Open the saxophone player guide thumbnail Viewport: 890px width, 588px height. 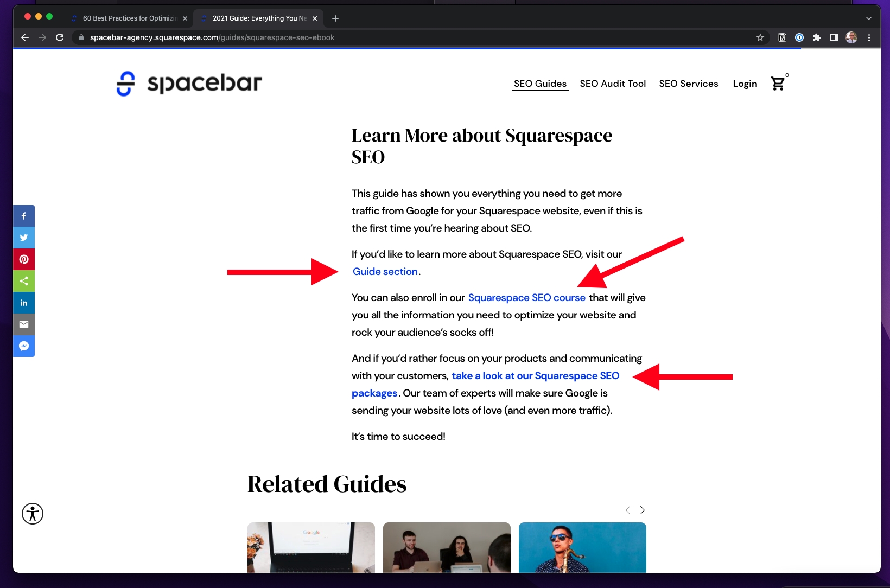click(x=582, y=547)
